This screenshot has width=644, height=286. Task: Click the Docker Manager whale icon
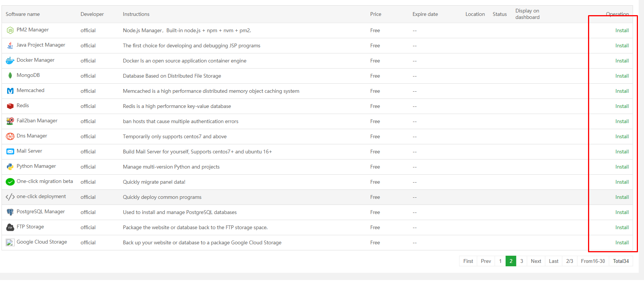point(10,61)
